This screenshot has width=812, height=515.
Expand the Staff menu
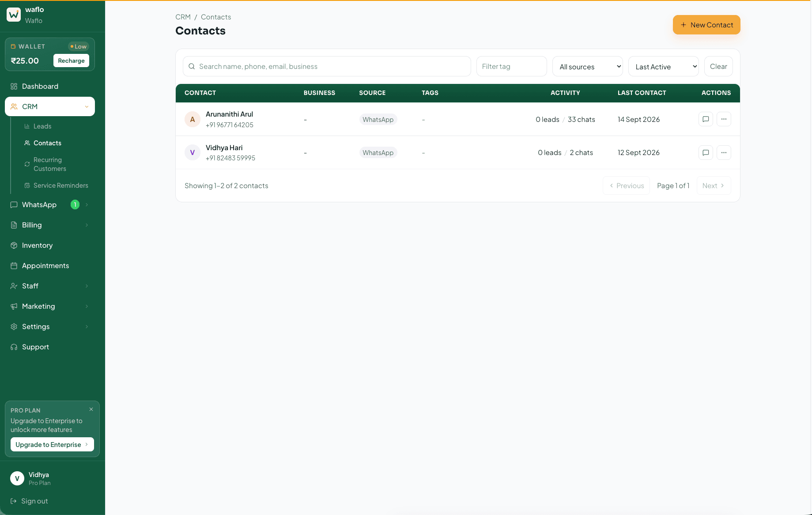(50, 286)
